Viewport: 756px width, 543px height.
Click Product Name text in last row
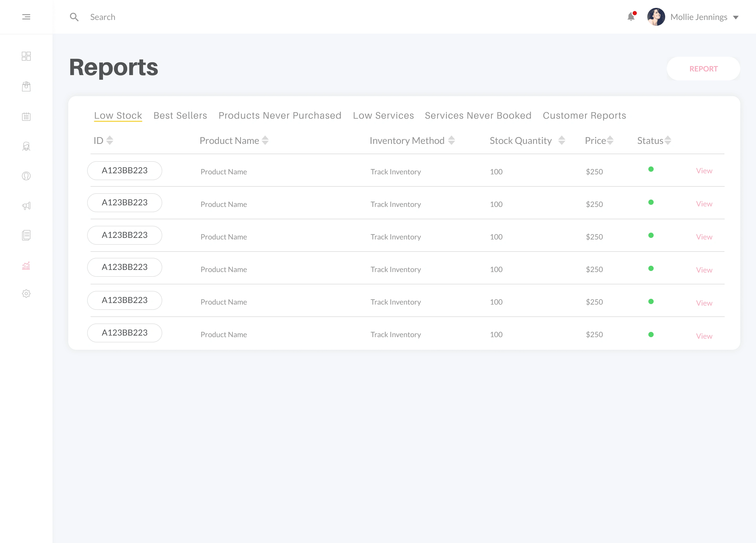(224, 334)
